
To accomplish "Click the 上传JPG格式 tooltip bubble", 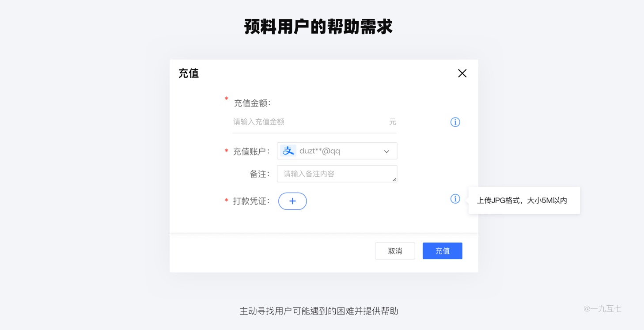I will pos(524,201).
